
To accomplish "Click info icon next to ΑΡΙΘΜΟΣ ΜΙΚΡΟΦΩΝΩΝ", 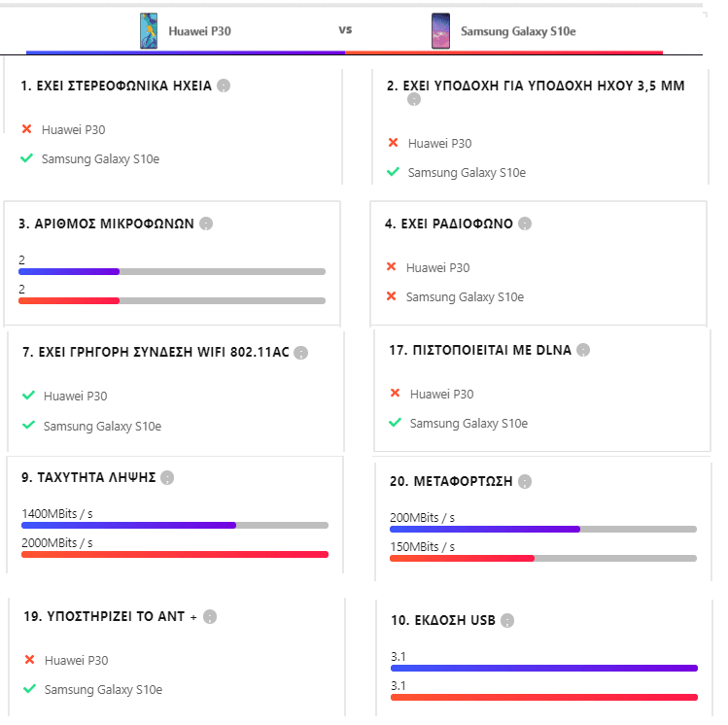I will tap(205, 224).
